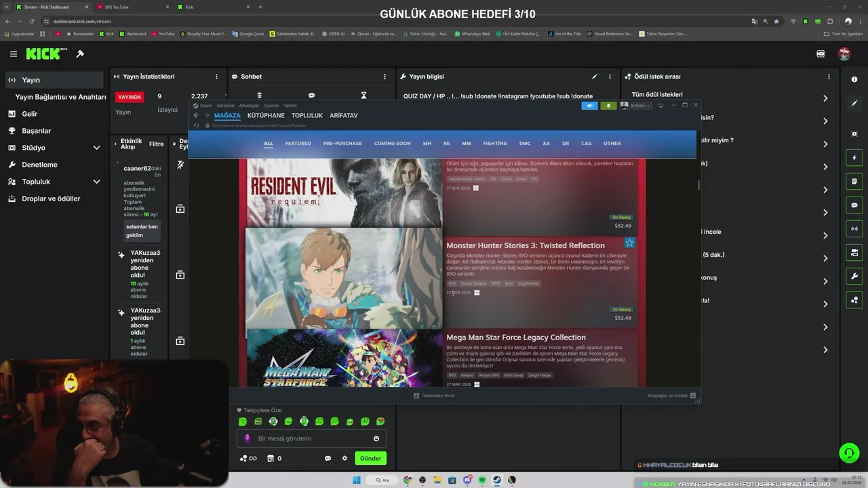Send message with Gönder button
The height and width of the screenshot is (488, 868).
click(x=370, y=458)
